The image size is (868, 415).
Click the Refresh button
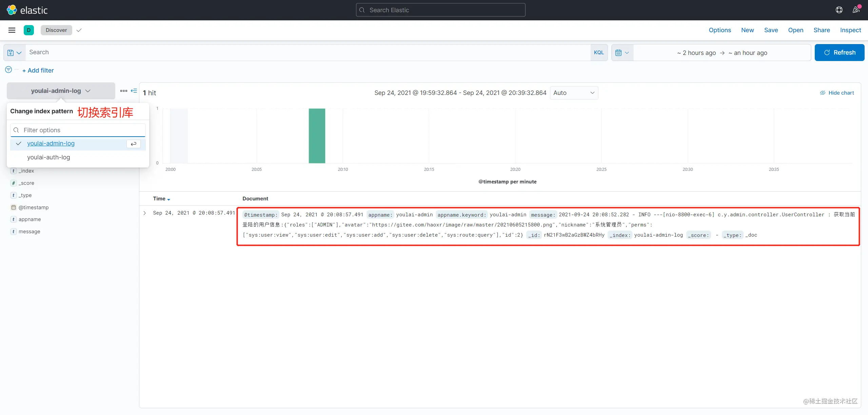[x=840, y=53]
